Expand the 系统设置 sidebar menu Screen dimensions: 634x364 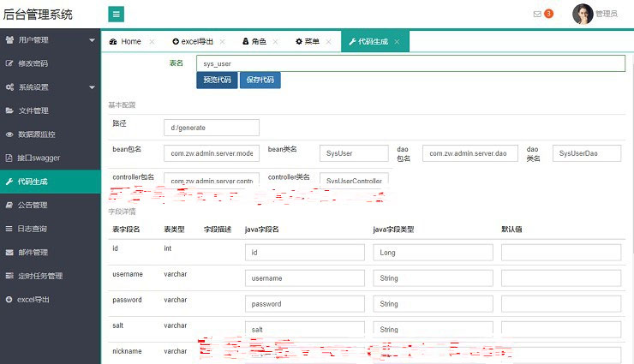pyautogui.click(x=48, y=87)
